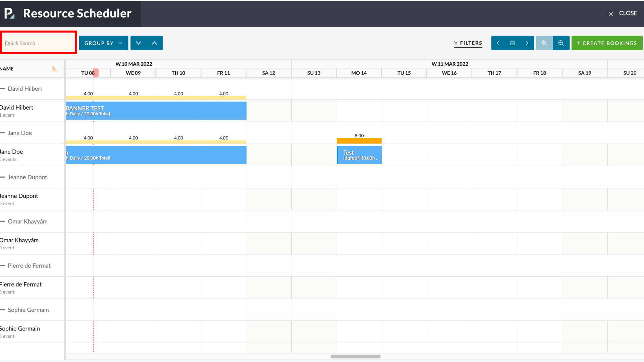Click the orange 8.00 workload bar
This screenshot has height=362, width=644.
coord(359,141)
